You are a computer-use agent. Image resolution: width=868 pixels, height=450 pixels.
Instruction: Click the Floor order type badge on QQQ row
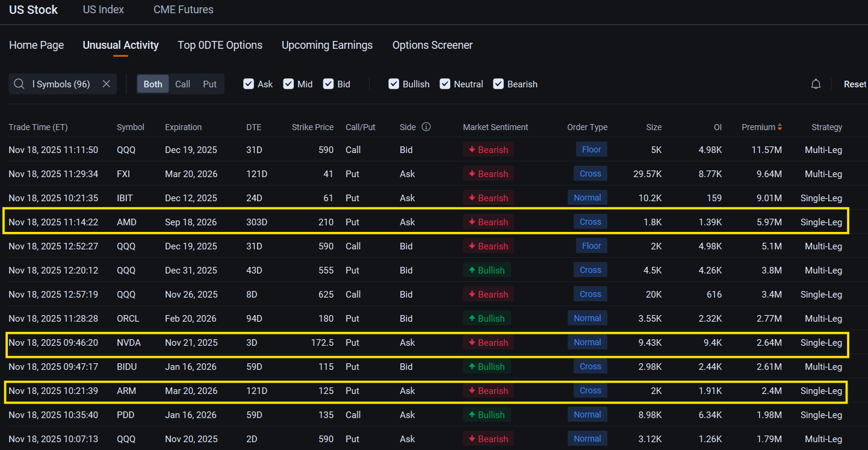click(x=591, y=149)
